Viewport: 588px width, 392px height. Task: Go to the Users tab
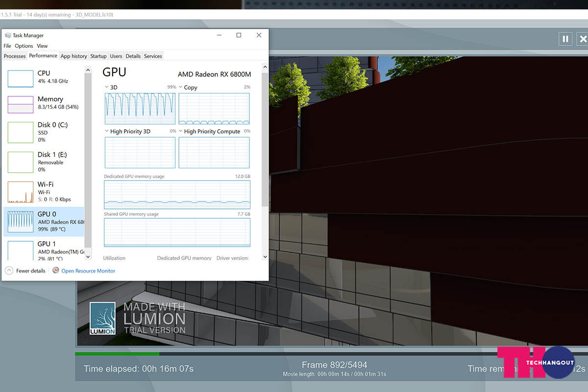[x=116, y=56]
